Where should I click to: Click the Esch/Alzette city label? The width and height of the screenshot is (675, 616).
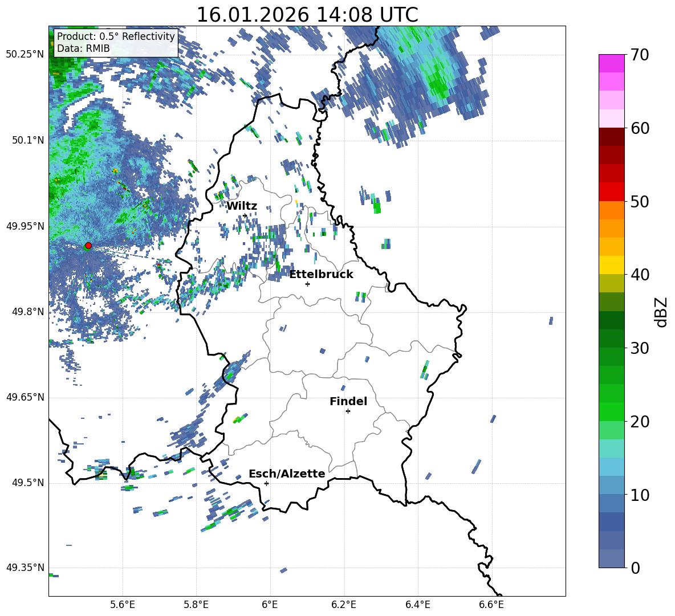tap(287, 474)
